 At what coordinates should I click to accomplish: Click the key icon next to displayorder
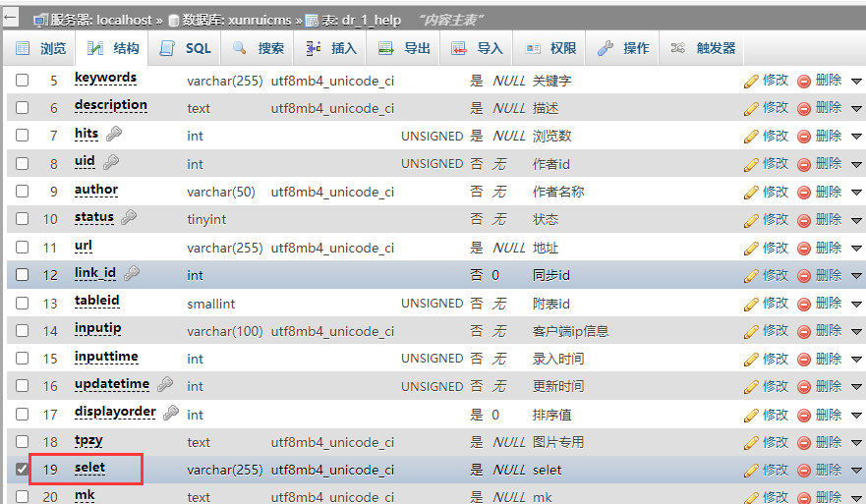pos(171,413)
